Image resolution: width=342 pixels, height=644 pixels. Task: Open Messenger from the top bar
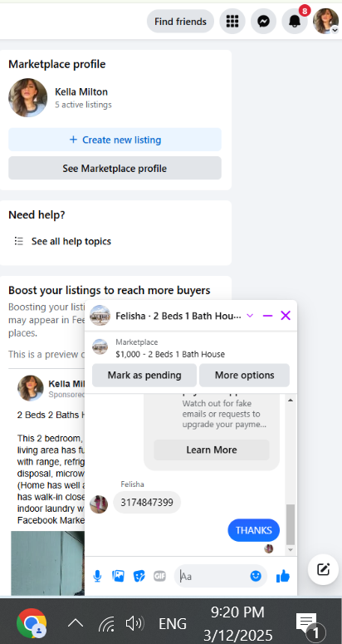[264, 22]
